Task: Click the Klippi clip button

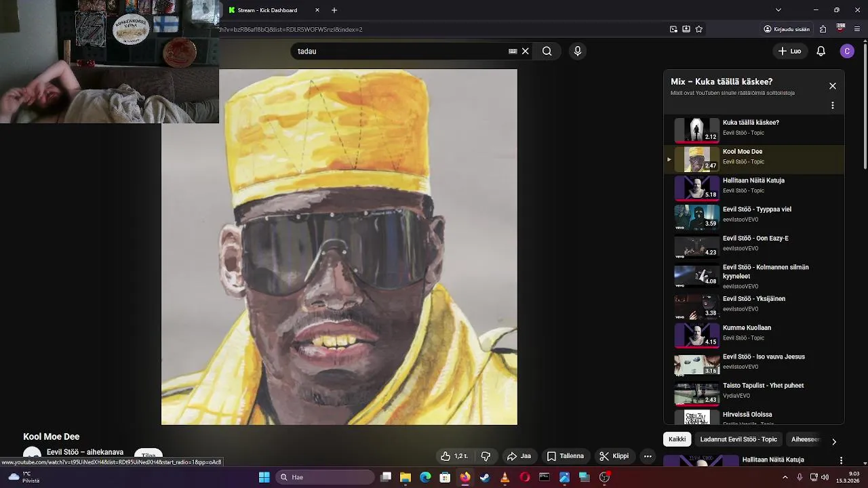Action: click(614, 456)
